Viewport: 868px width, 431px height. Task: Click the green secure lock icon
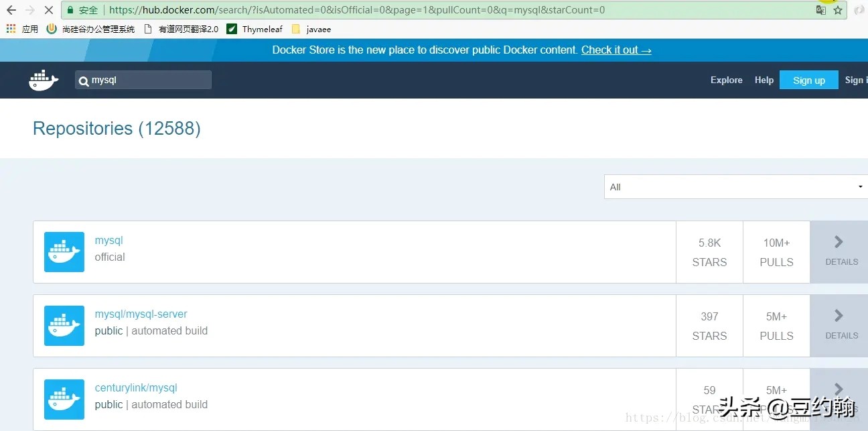[70, 10]
